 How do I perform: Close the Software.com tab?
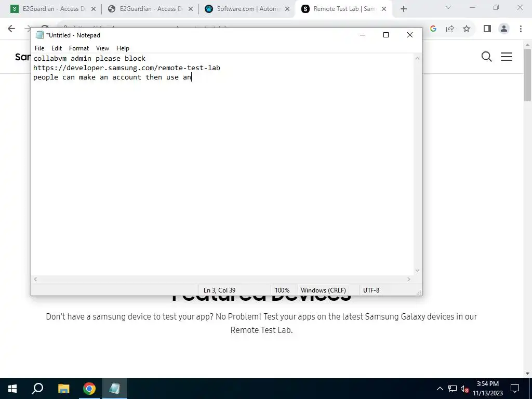point(287,9)
